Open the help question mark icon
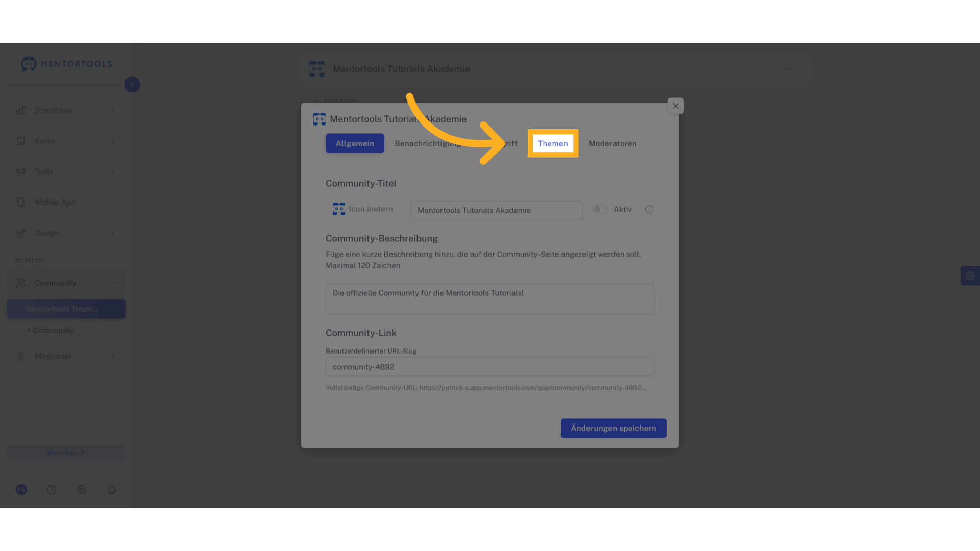 52,490
